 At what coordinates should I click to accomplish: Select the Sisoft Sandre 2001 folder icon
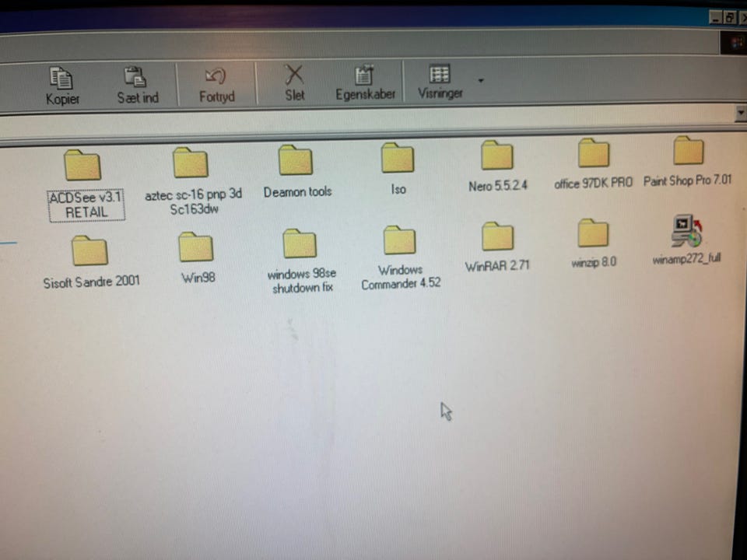pos(89,250)
